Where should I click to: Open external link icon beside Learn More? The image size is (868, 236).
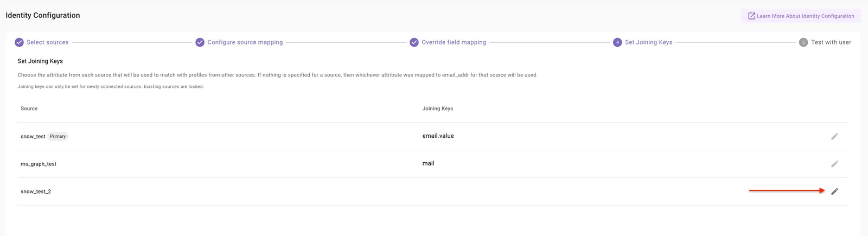(x=751, y=16)
